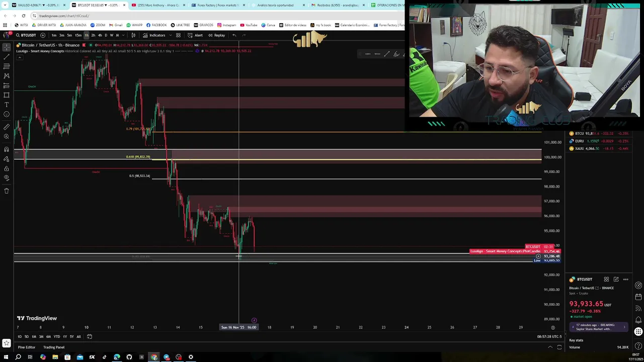644x362 pixels.
Task: Click the plus icon on the price scale
Action: click(x=538, y=256)
